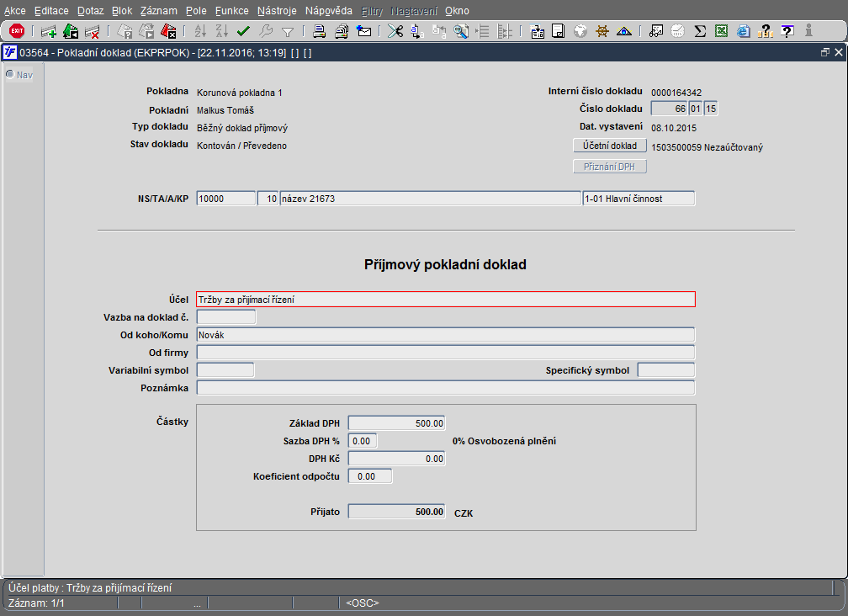This screenshot has height=616, width=848.
Task: Click the Poznámka input field
Action: pos(446,388)
